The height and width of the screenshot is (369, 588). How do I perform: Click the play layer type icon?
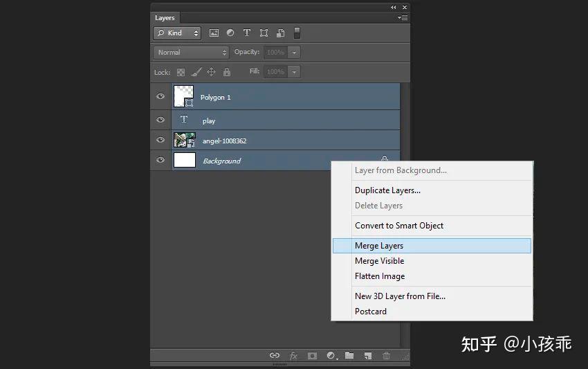[184, 119]
